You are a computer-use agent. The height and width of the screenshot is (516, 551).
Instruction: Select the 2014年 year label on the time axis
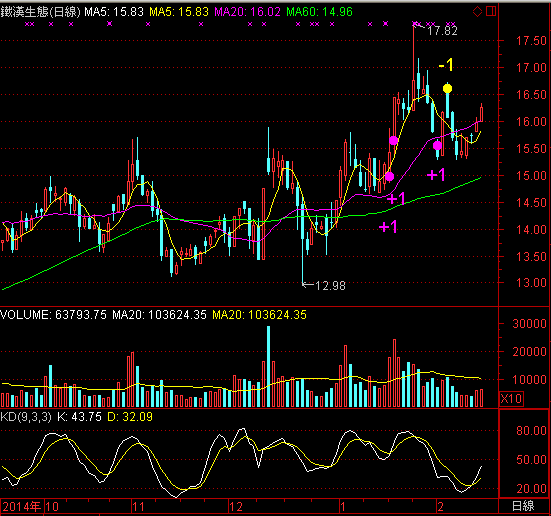coord(21,507)
